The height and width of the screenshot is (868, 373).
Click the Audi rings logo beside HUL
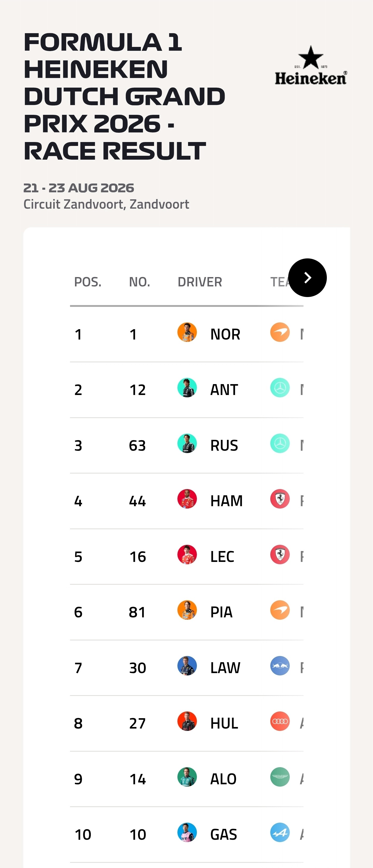(280, 721)
